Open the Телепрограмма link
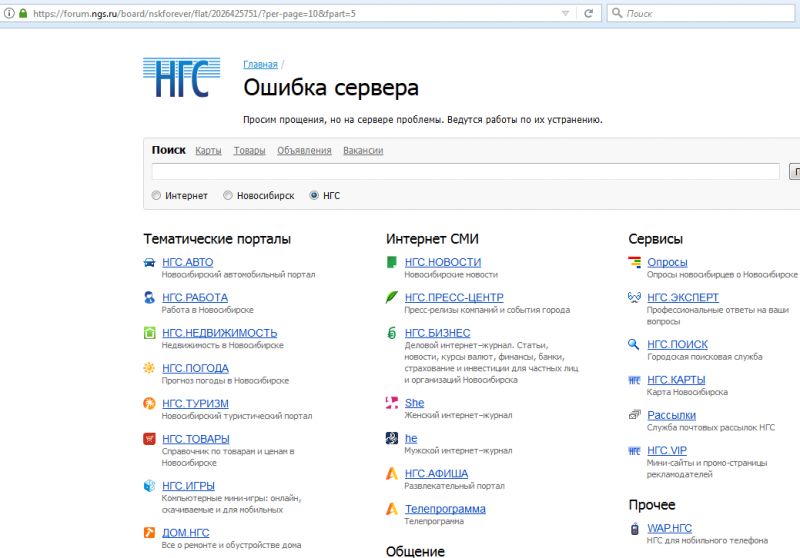 (445, 509)
